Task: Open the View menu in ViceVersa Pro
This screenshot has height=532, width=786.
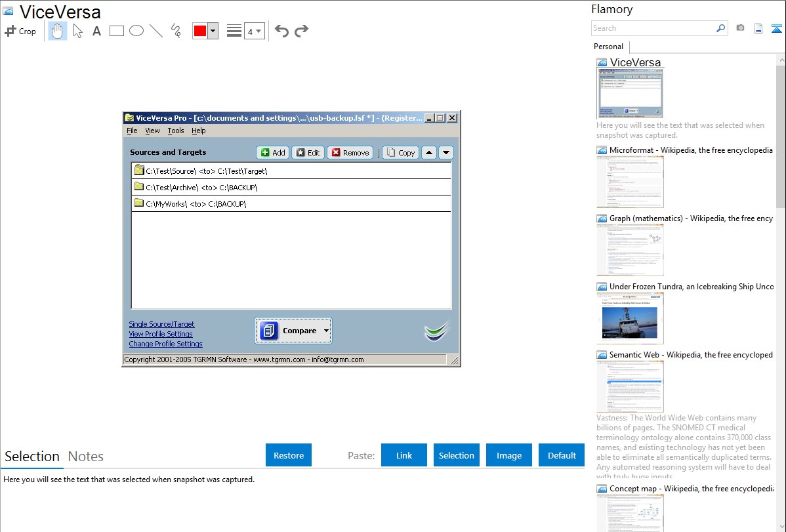Action: point(152,131)
